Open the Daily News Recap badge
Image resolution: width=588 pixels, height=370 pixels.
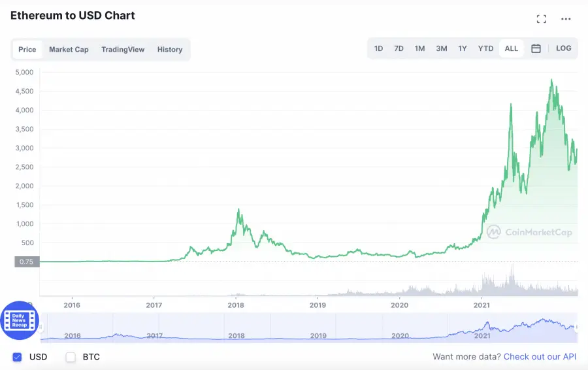pyautogui.click(x=20, y=320)
